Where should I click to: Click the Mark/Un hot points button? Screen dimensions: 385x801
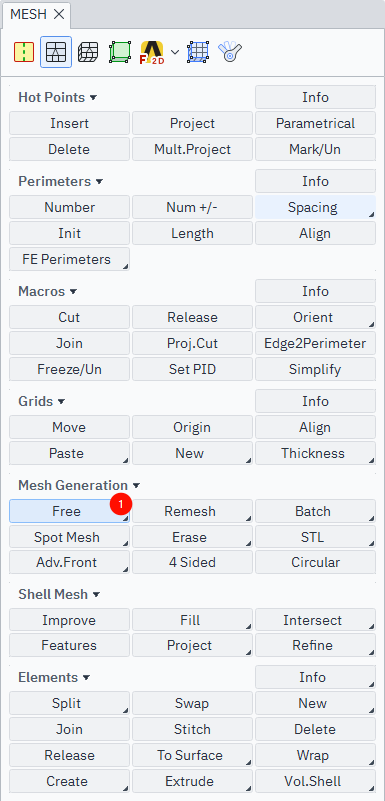point(315,150)
